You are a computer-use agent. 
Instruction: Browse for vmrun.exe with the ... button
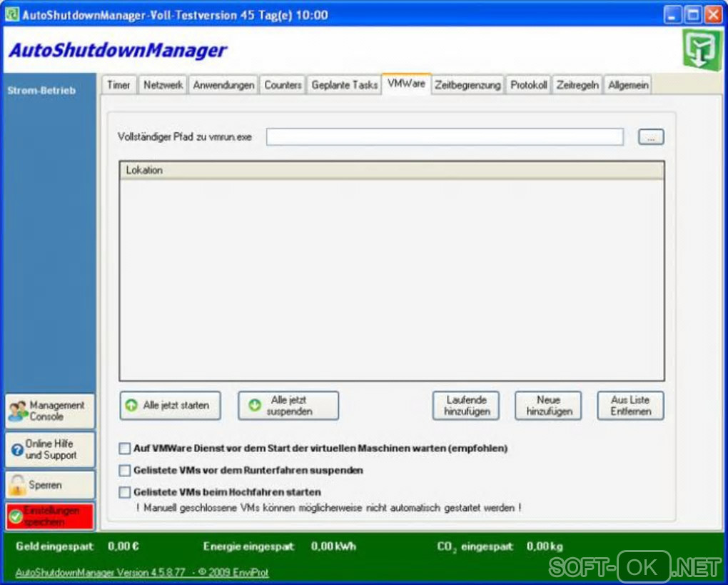651,137
